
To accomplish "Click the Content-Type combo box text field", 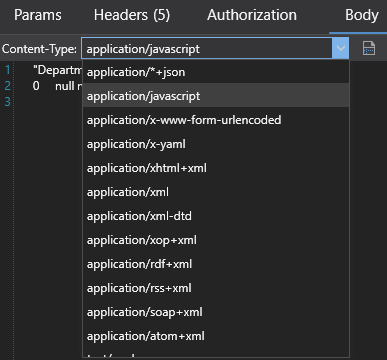I will pyautogui.click(x=207, y=49).
